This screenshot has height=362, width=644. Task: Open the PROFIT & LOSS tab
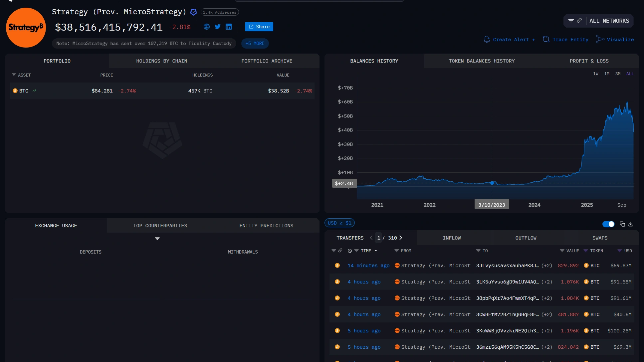589,61
